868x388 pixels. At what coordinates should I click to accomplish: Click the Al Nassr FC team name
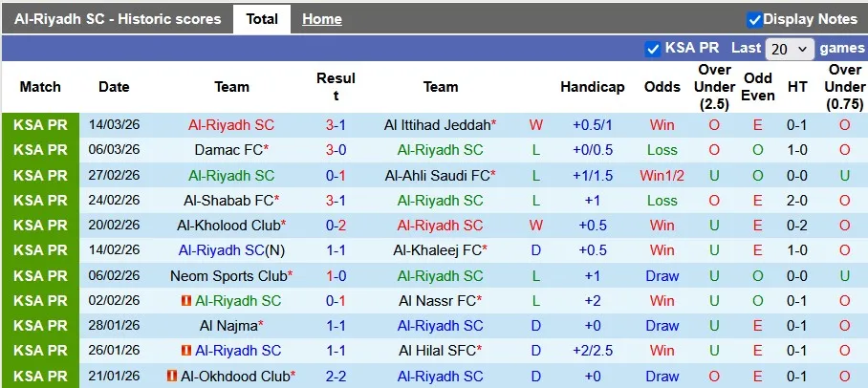pos(437,301)
